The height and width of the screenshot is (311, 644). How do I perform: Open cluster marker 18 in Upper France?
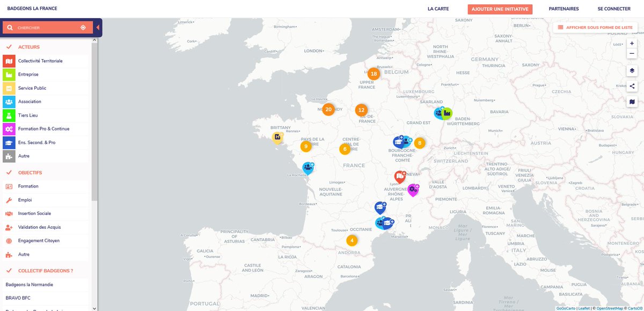click(374, 74)
